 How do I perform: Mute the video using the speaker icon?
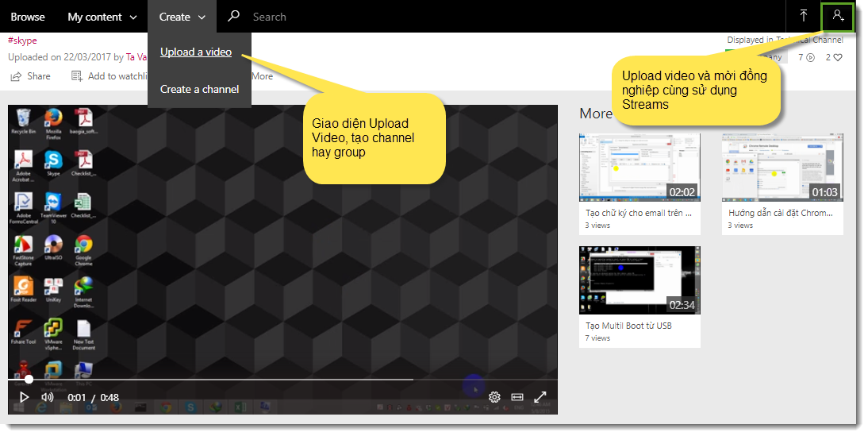(48, 397)
